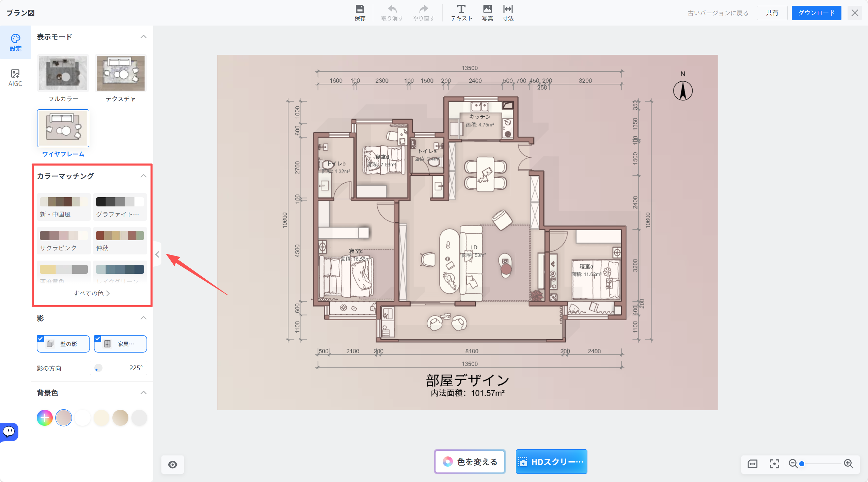868x482 pixels.
Task: Choose the yellow-gray palette in the third row
Action: point(64,272)
